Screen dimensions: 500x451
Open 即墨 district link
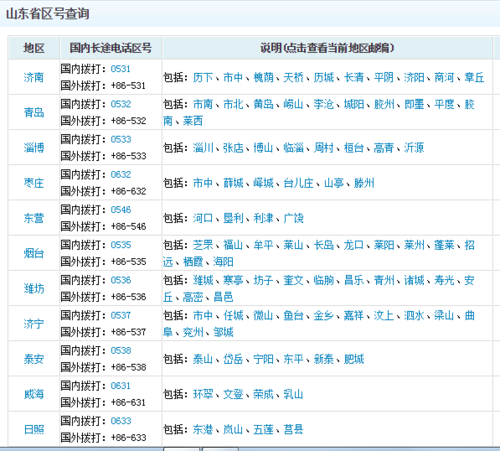pos(414,104)
